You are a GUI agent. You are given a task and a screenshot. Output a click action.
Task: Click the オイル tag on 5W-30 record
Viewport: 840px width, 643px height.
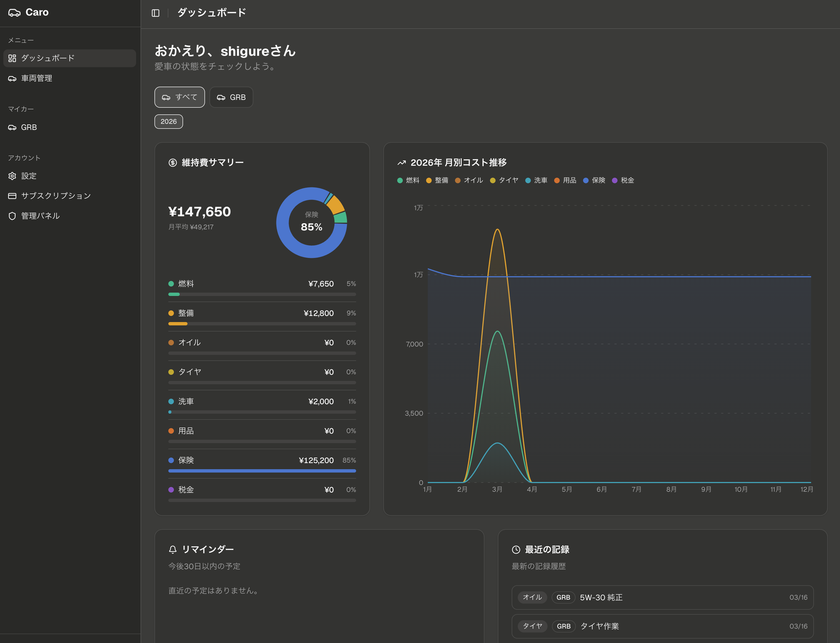(x=532, y=597)
